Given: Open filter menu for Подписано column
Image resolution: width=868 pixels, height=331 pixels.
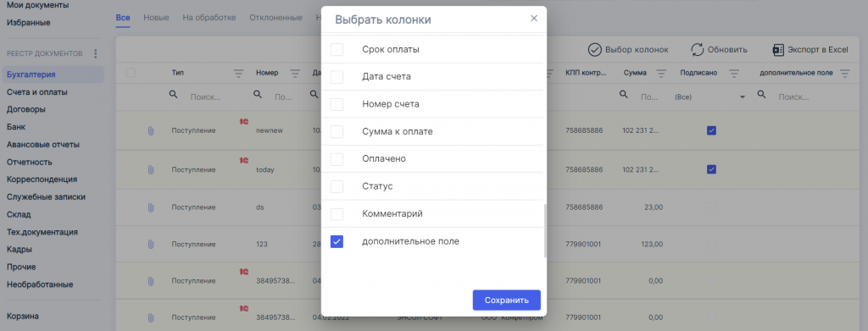Looking at the screenshot, I should (734, 73).
